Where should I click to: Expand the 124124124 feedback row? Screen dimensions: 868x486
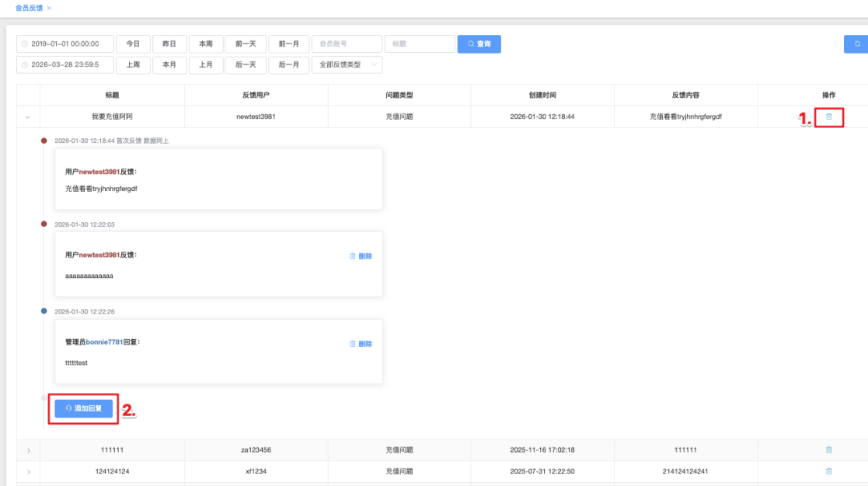point(28,472)
